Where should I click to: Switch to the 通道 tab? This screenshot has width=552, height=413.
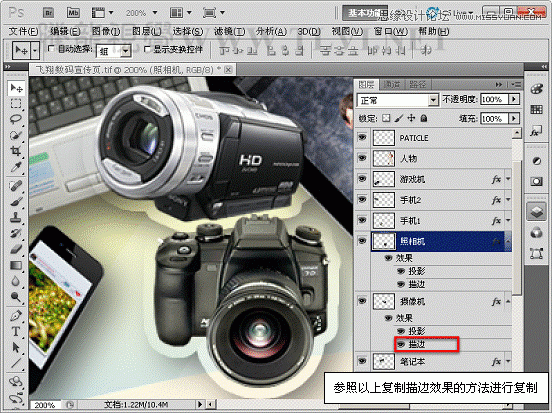tap(391, 85)
